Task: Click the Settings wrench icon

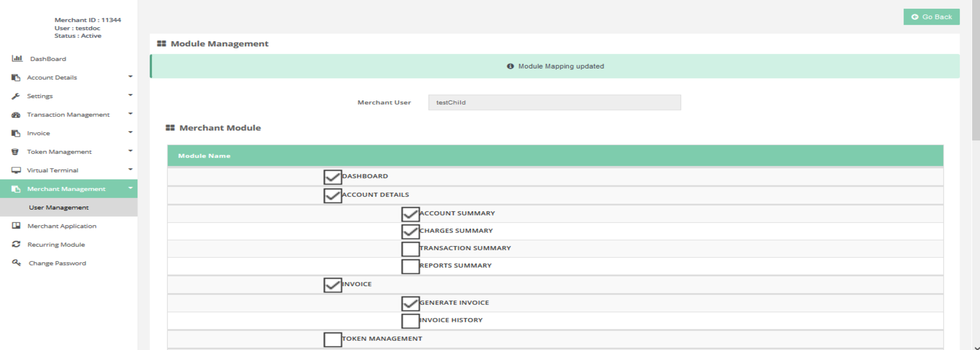Action: point(16,96)
